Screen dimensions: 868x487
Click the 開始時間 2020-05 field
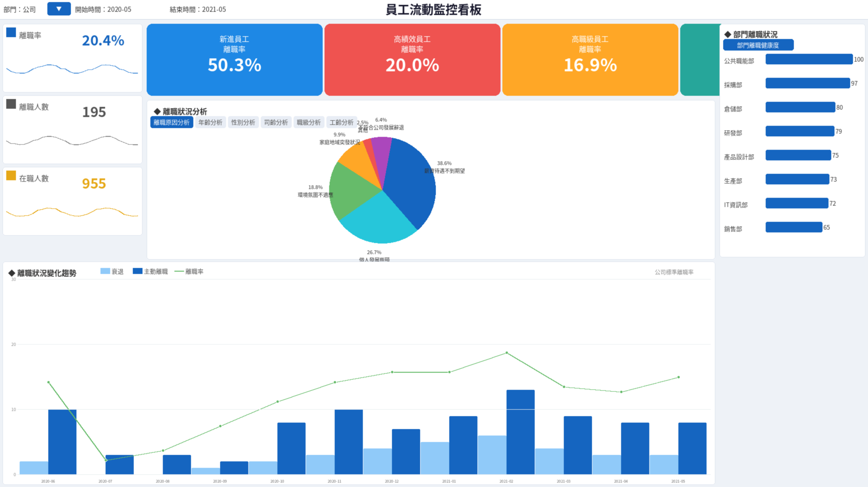pos(103,9)
